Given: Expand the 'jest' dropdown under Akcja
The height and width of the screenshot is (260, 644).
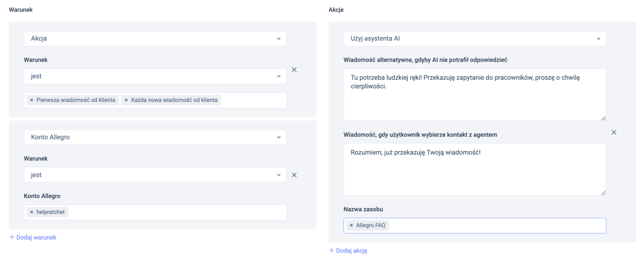Looking at the screenshot, I should coord(155,76).
